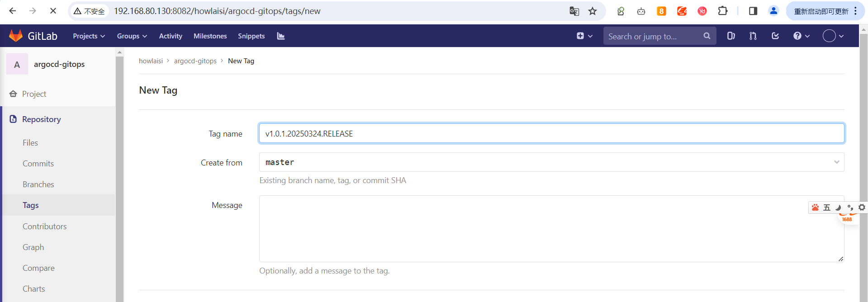This screenshot has height=302, width=868.
Task: Click the GitLab fox logo
Action: click(x=16, y=36)
